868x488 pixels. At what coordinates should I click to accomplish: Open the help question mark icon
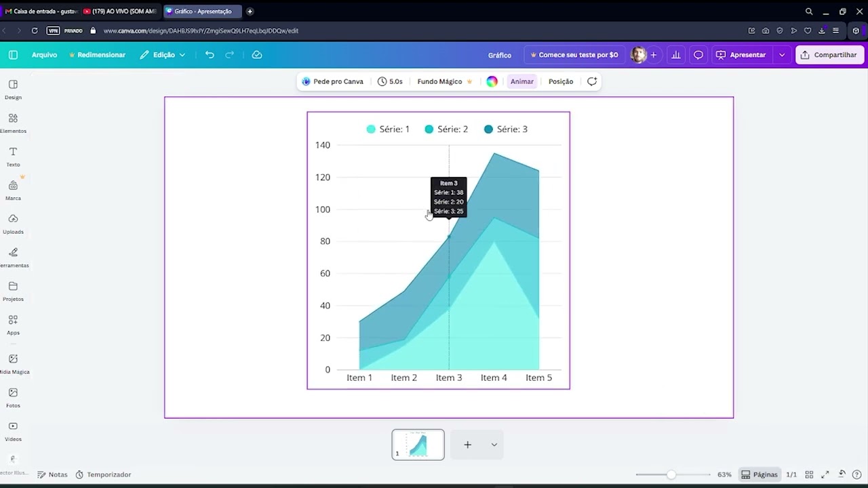856,474
